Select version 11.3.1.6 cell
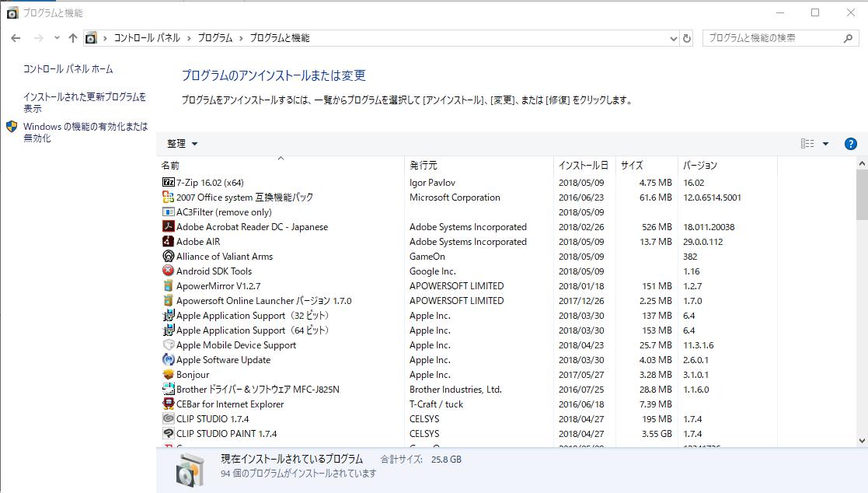 click(698, 345)
